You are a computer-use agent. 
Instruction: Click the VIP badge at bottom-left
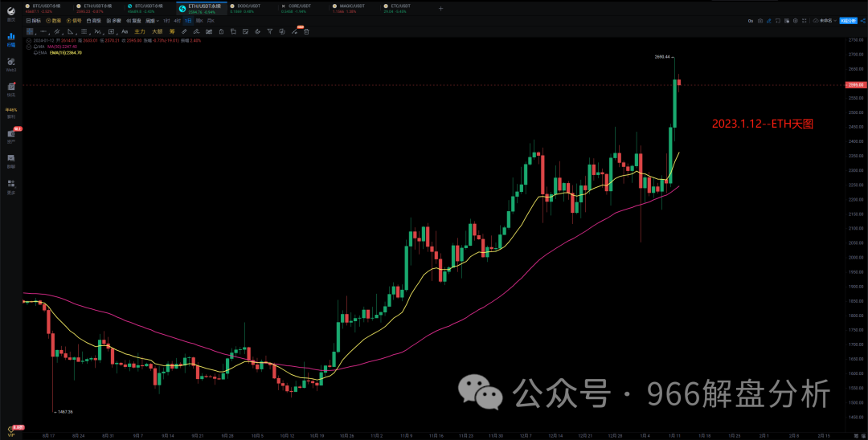coord(11,432)
